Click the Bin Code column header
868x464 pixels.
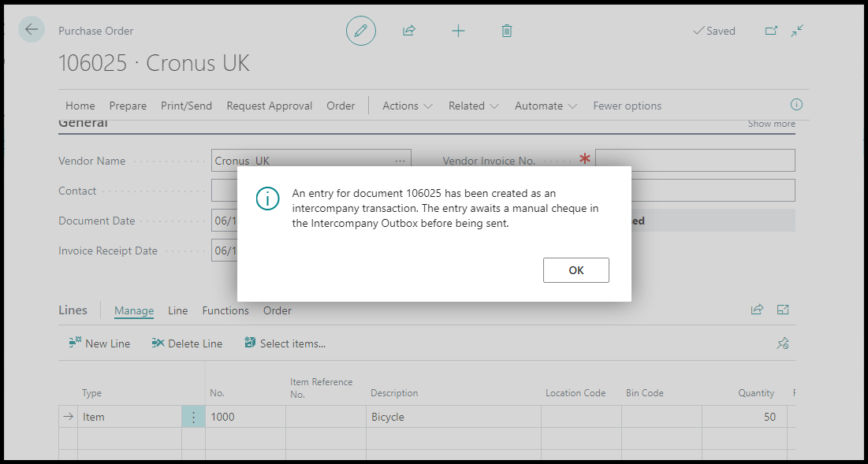(x=645, y=393)
